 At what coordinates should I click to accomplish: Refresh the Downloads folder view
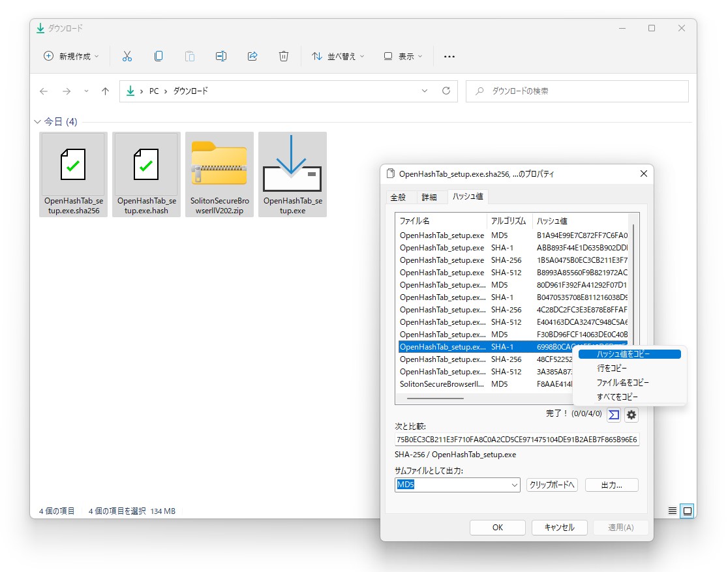click(446, 91)
